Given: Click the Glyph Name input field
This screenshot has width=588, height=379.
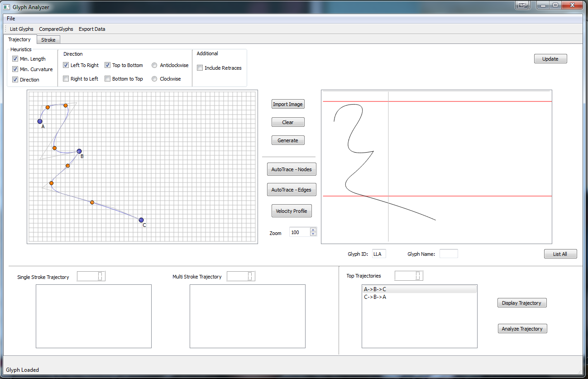Looking at the screenshot, I should tap(449, 254).
